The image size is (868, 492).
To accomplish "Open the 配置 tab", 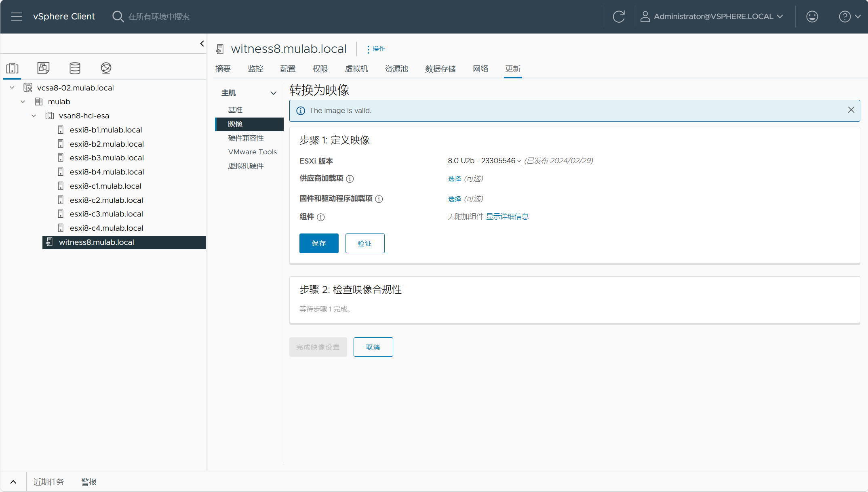I will point(288,69).
